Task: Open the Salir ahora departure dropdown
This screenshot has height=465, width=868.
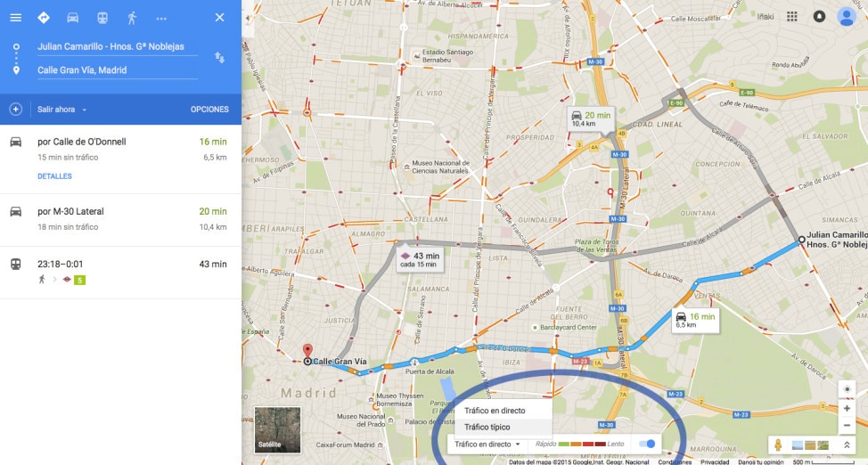Action: [61, 110]
